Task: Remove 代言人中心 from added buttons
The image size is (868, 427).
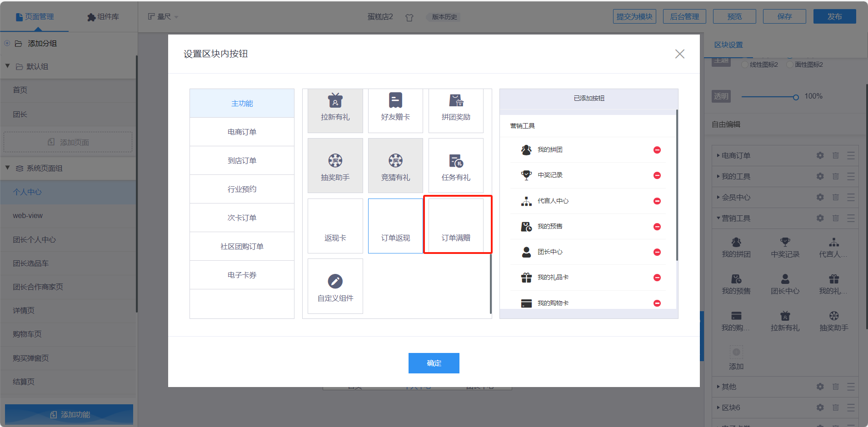Action: click(657, 201)
